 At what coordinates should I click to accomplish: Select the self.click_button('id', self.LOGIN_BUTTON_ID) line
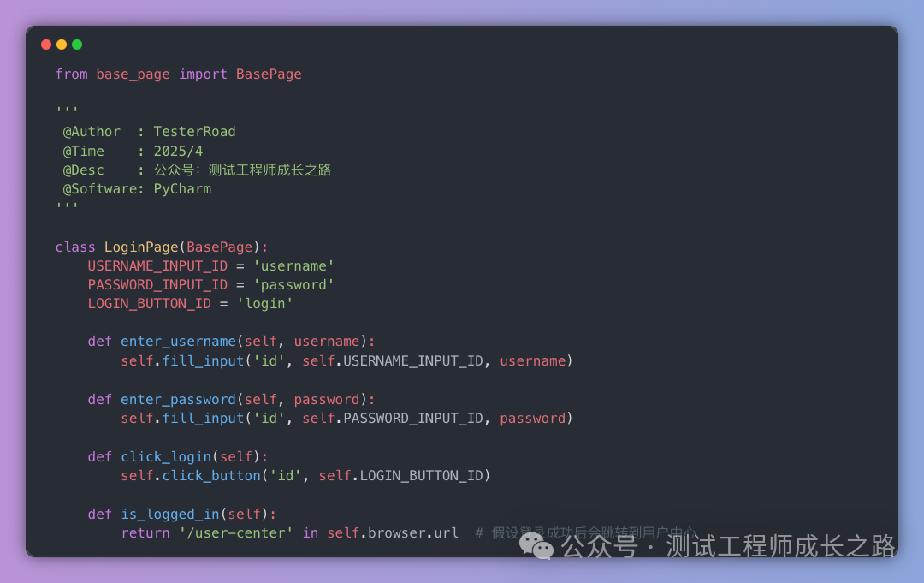tap(305, 475)
